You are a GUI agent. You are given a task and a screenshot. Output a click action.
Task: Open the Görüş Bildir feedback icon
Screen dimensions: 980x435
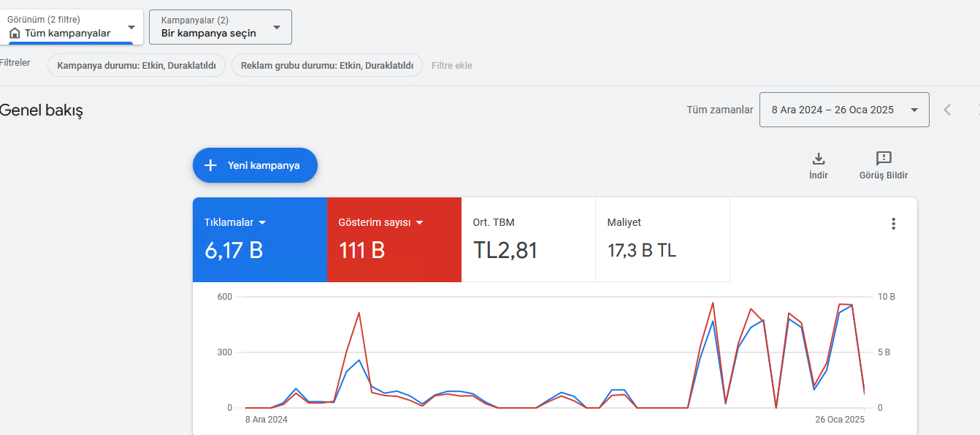(x=884, y=159)
